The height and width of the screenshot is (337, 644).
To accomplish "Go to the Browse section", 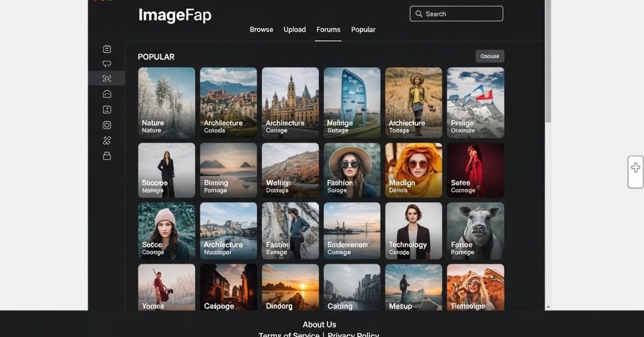I will click(261, 30).
